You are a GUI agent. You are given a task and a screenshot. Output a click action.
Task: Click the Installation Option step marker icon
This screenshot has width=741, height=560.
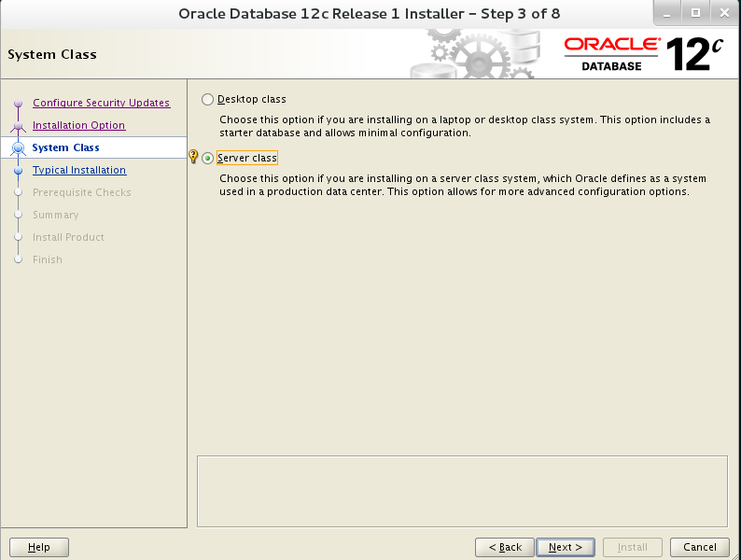click(18, 126)
